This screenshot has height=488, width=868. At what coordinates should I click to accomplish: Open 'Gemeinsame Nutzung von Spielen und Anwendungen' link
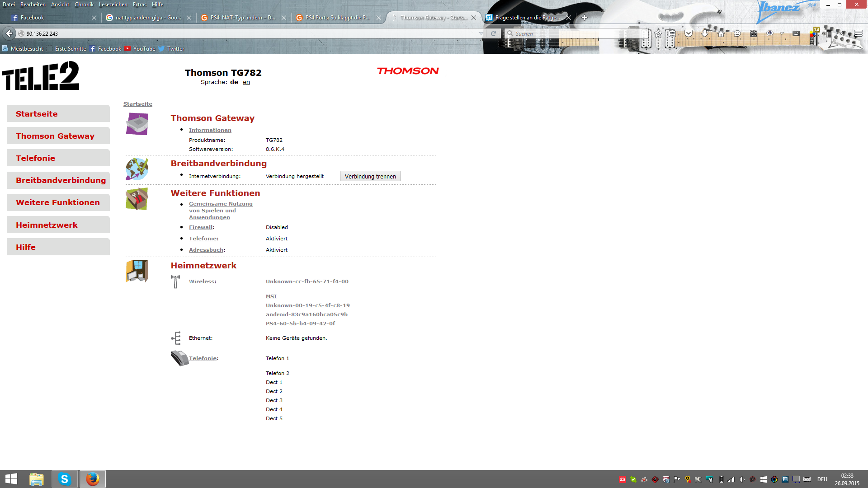221,211
